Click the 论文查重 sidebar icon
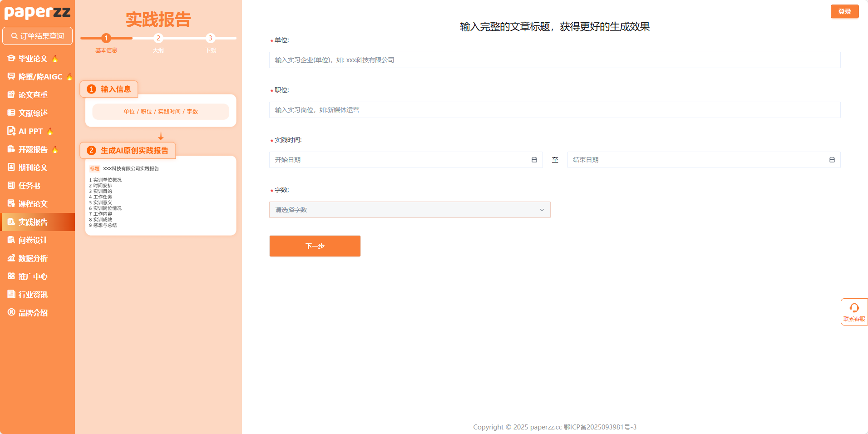Viewport: 868px width, 434px height. (x=11, y=94)
